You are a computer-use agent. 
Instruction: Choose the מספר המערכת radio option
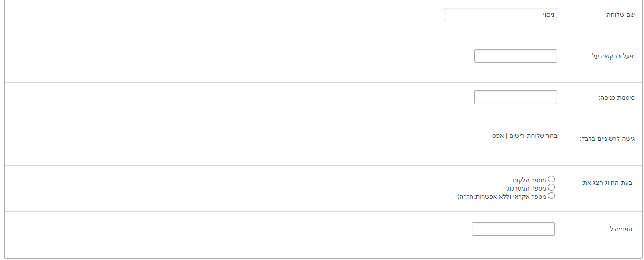click(551, 187)
